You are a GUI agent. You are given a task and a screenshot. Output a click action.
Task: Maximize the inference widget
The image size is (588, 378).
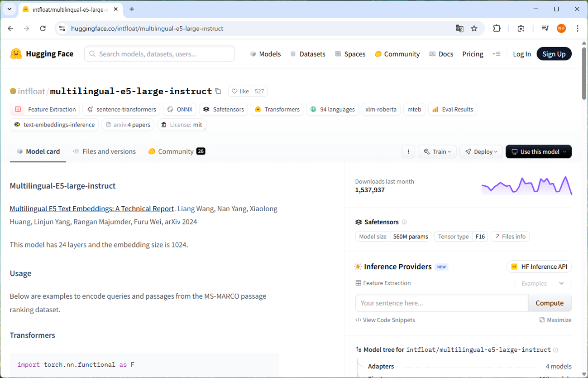pos(555,320)
